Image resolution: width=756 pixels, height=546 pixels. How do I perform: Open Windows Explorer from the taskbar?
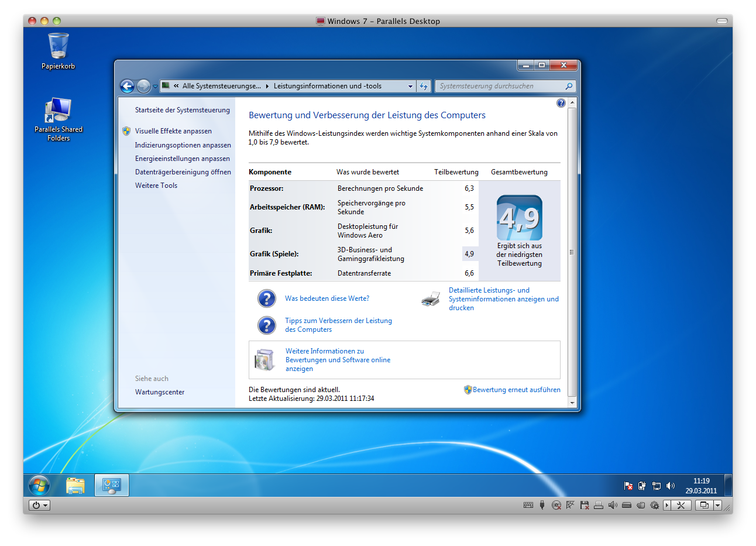(75, 485)
